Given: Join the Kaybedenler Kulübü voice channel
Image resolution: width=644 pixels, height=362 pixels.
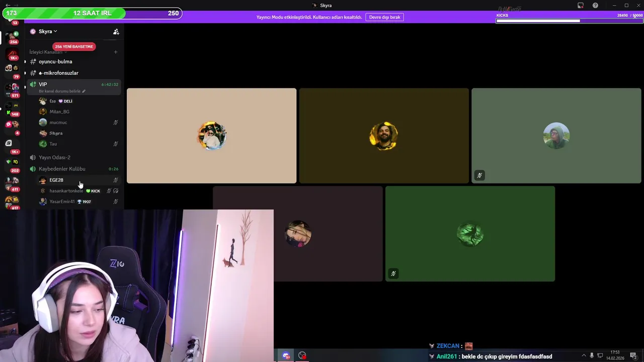Looking at the screenshot, I should (x=73, y=169).
